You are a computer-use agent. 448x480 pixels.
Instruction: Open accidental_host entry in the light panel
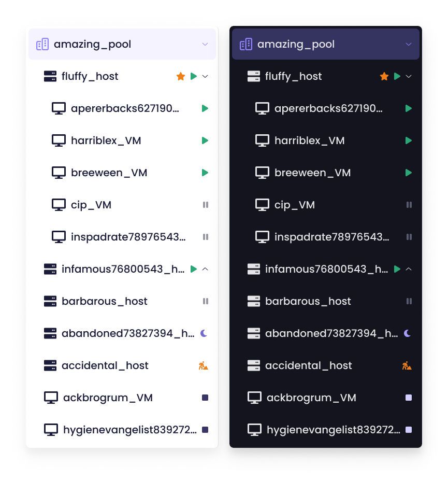122,365
